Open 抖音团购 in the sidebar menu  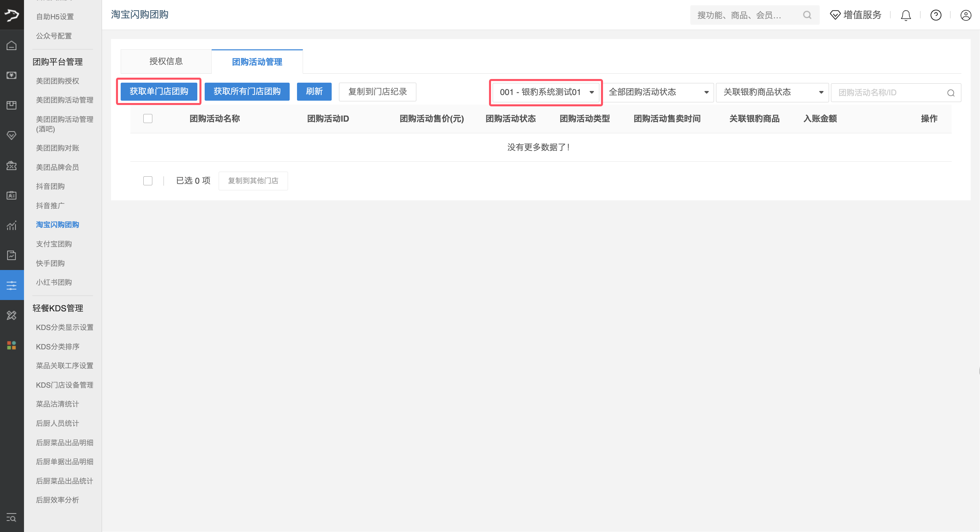point(50,186)
